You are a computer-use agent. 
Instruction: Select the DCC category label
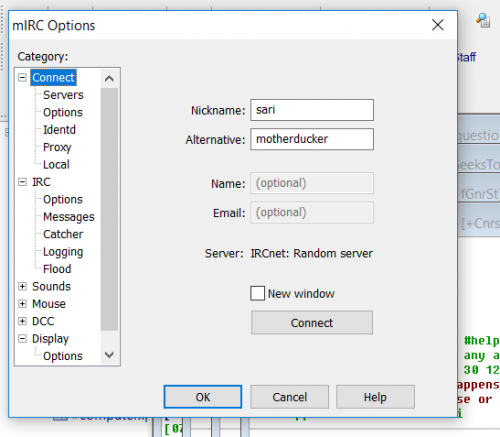click(x=43, y=321)
